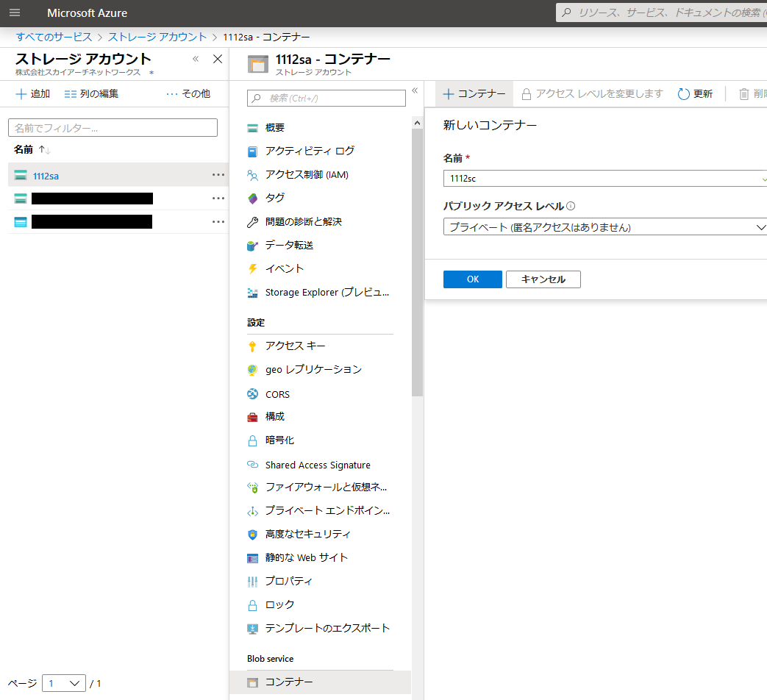Click the データ転送 bucket icon

[252, 246]
